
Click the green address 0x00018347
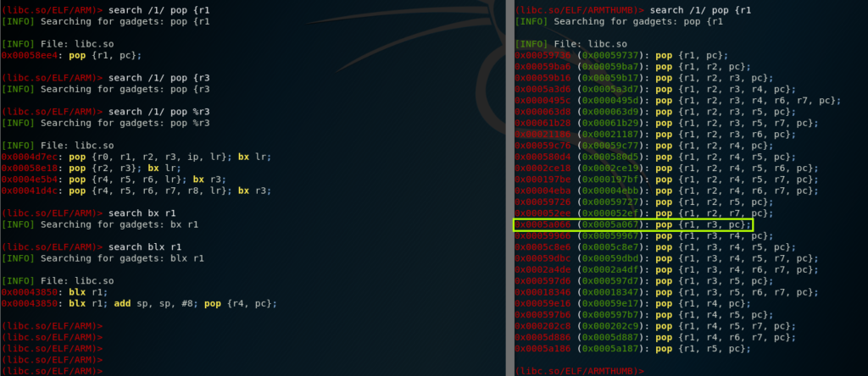[x=610, y=292]
